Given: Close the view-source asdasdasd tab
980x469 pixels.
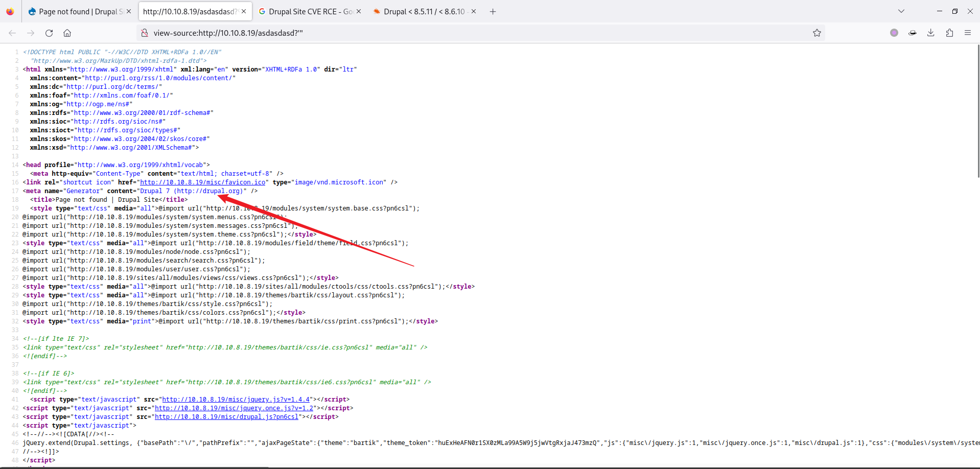Looking at the screenshot, I should tap(244, 11).
